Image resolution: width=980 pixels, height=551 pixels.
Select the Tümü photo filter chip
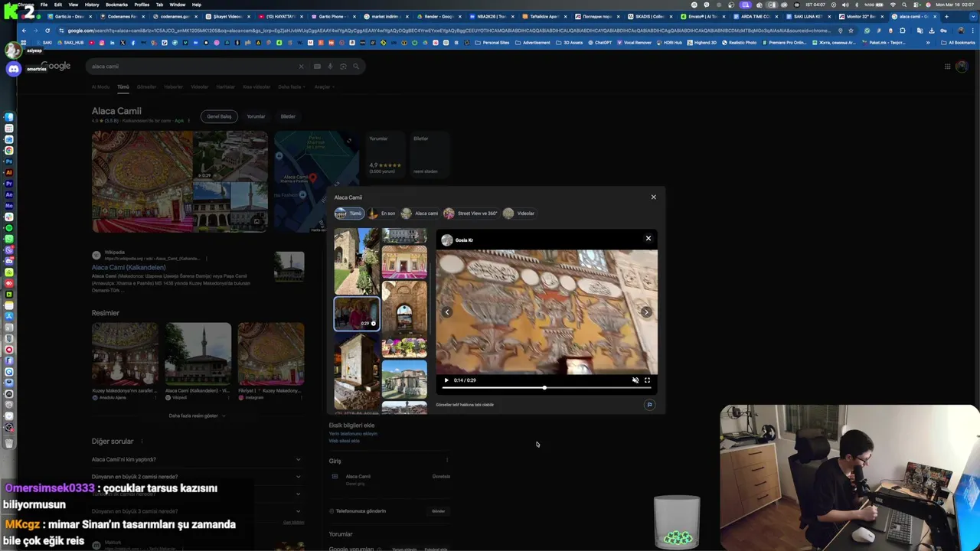[x=348, y=214]
